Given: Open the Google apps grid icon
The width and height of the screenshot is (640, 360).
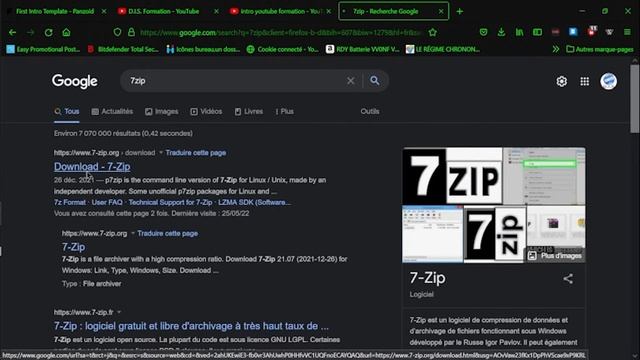Looking at the screenshot, I should [x=584, y=81].
